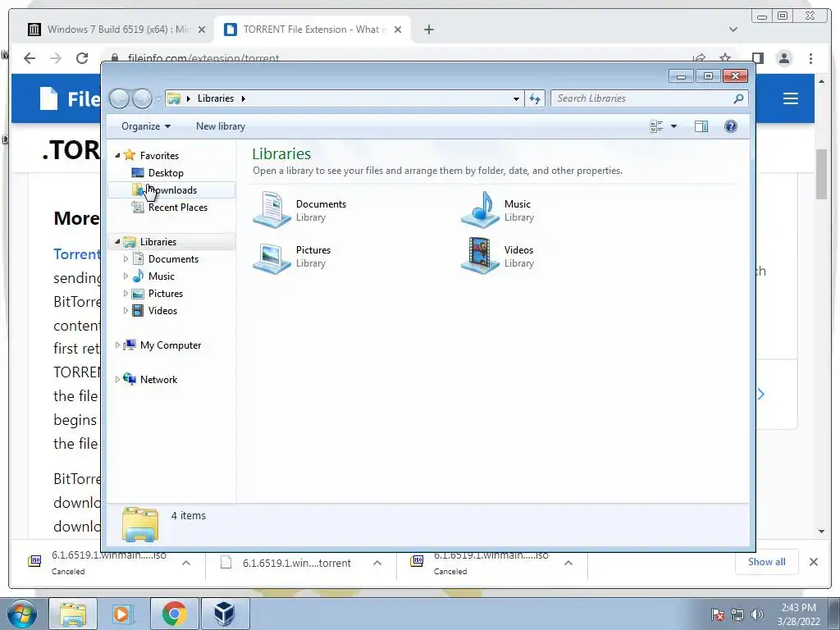Open Chrome three-dot menu
The width and height of the screenshot is (840, 630).
[810, 58]
